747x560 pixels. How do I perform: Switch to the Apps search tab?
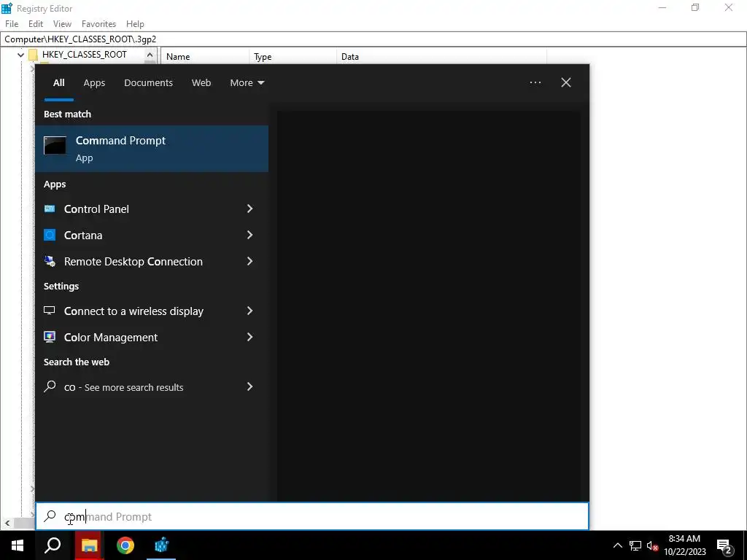94,82
